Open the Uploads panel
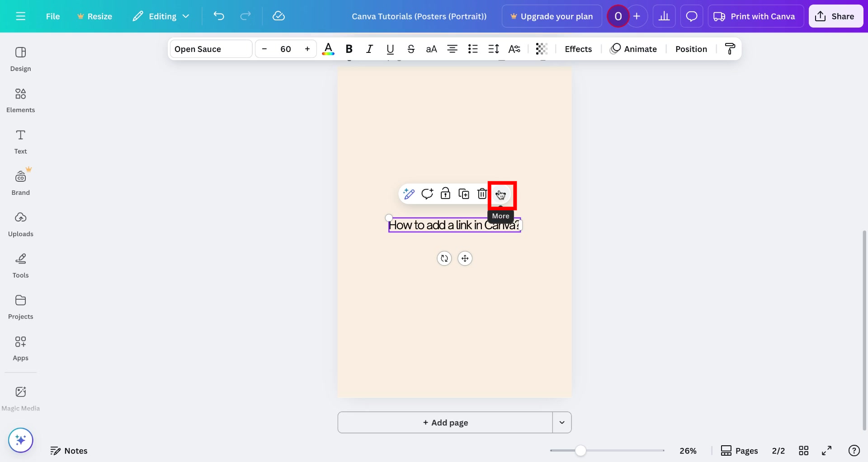 coord(20,223)
